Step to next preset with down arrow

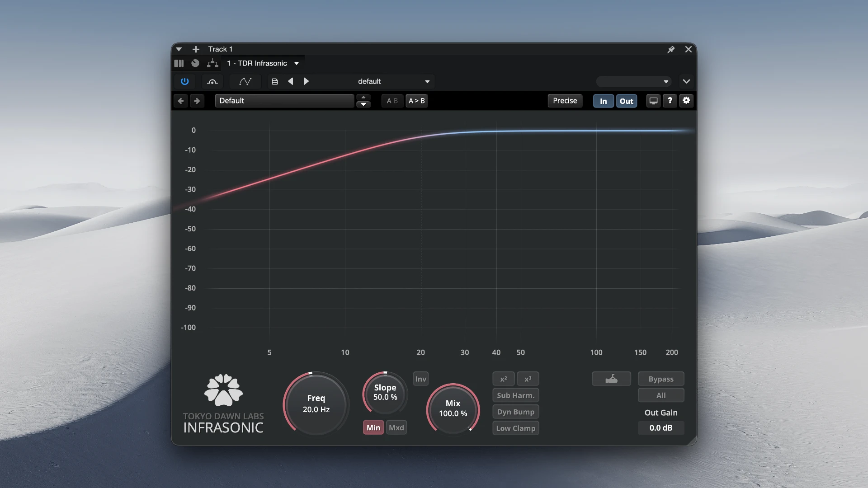363,104
